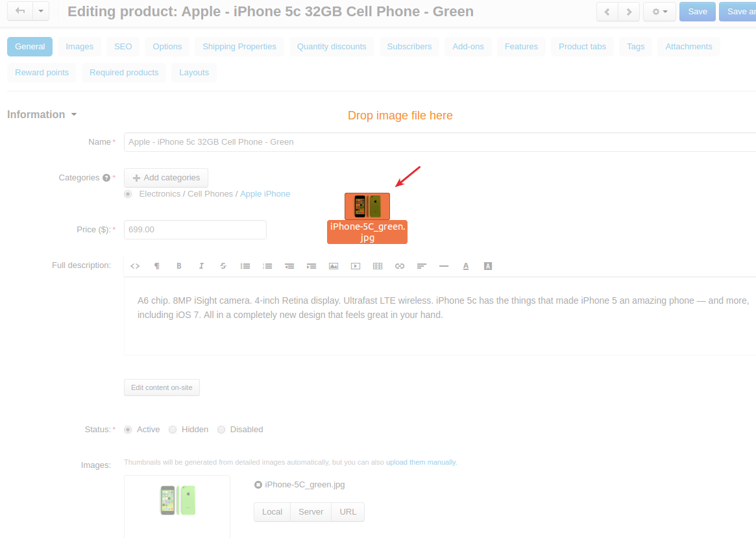Open the Quantity discounts tab
756x538 pixels.
point(332,47)
